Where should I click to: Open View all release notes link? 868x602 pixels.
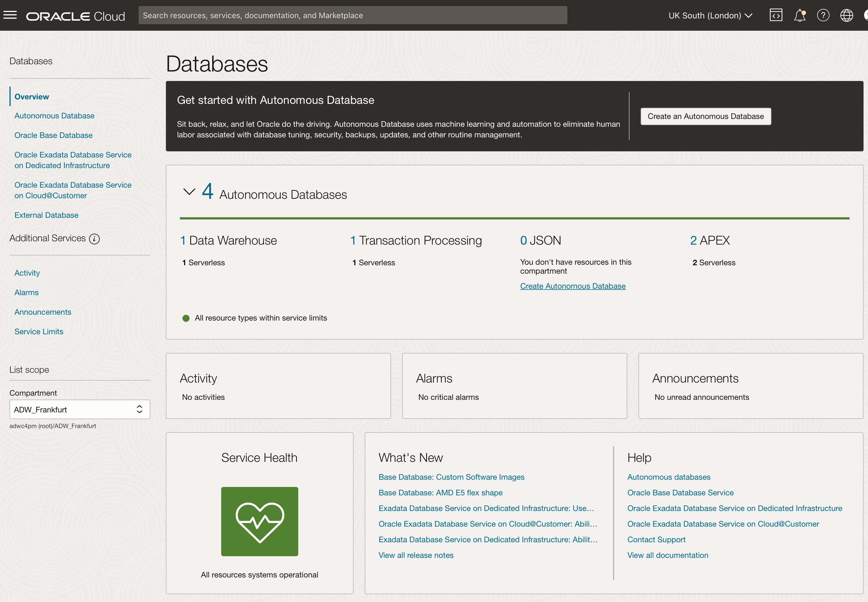[x=416, y=555]
